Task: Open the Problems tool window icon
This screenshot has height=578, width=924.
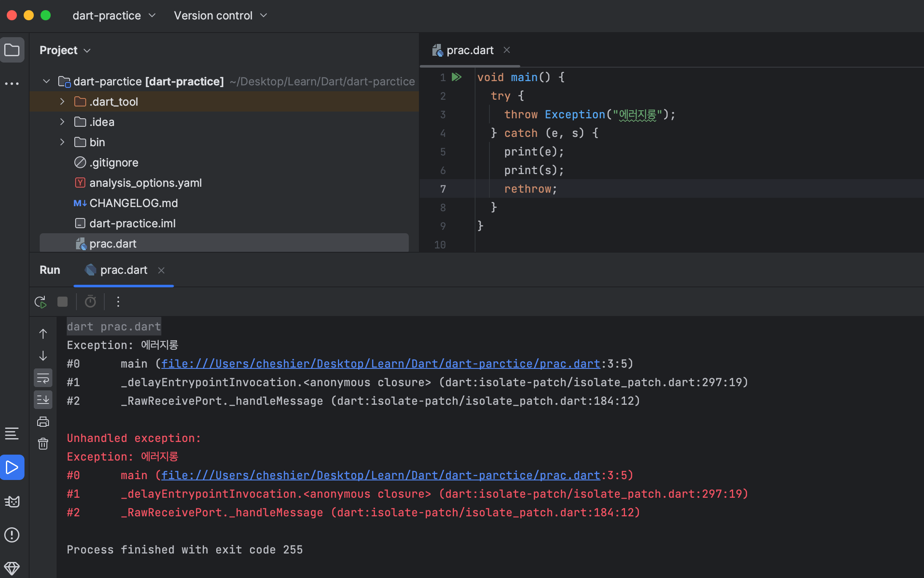Action: tap(12, 535)
